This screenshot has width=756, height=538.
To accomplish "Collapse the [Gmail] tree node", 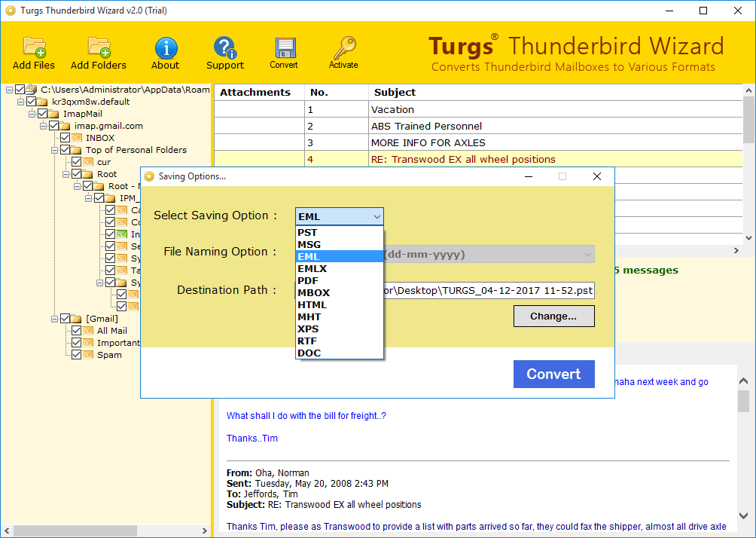I will click(54, 319).
